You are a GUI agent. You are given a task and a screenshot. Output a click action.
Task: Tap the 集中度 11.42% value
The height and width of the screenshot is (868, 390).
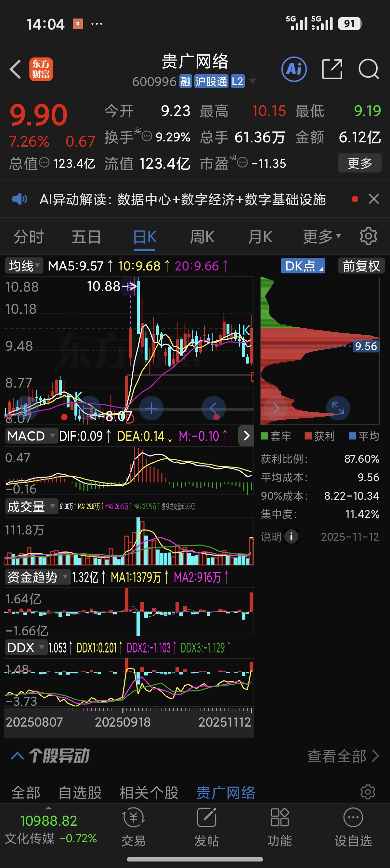point(362,514)
